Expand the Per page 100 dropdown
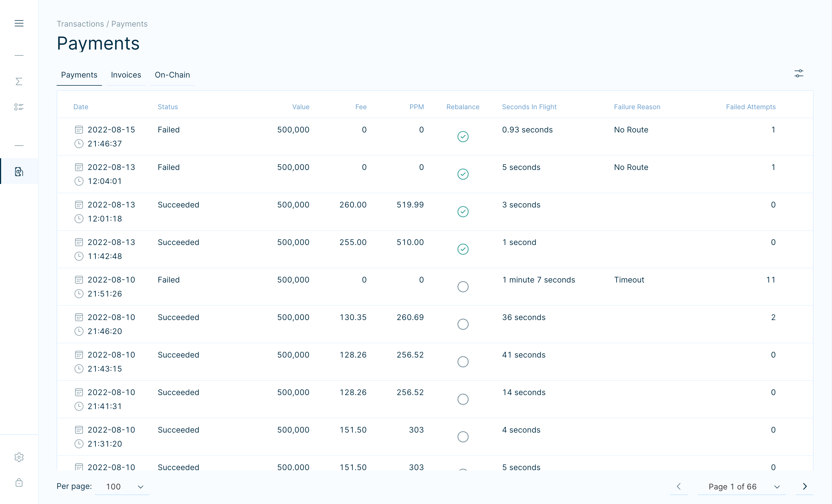This screenshot has height=504, width=832. coord(122,486)
